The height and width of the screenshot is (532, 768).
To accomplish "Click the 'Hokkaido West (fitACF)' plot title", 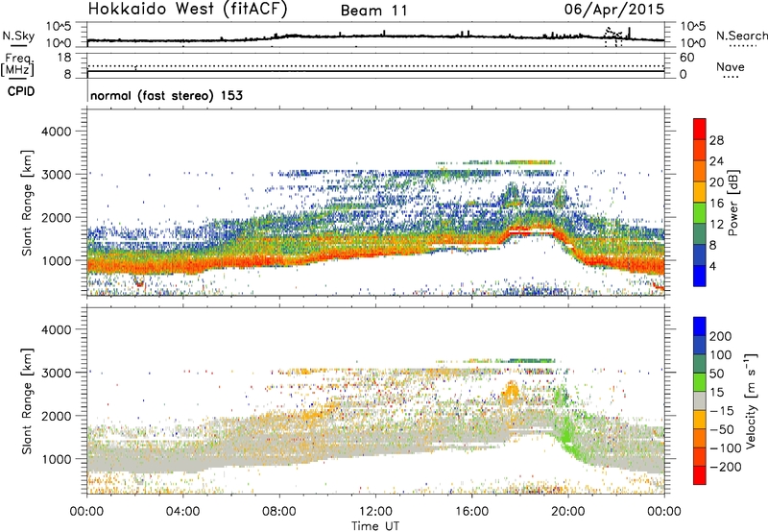I will (x=187, y=9).
